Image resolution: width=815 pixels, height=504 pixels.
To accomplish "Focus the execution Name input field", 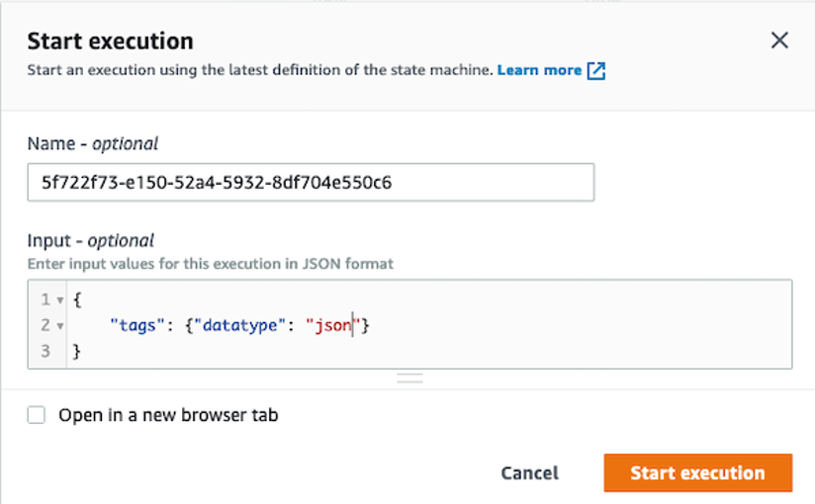I will coord(311,183).
